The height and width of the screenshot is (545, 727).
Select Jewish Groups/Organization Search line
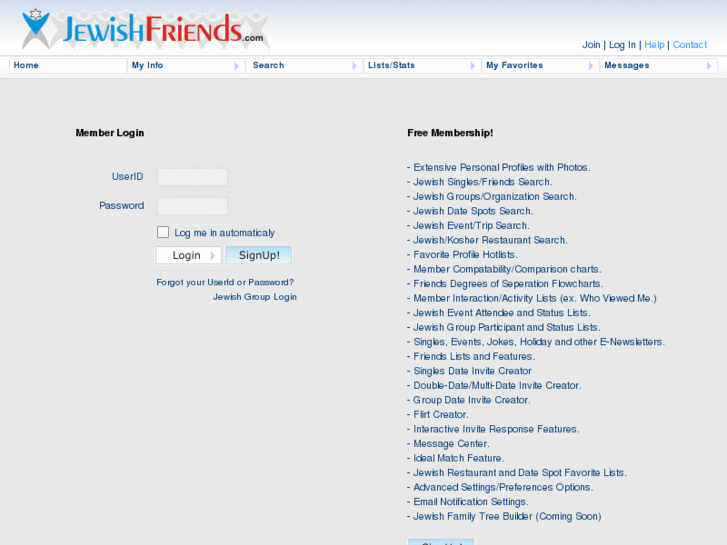point(492,197)
